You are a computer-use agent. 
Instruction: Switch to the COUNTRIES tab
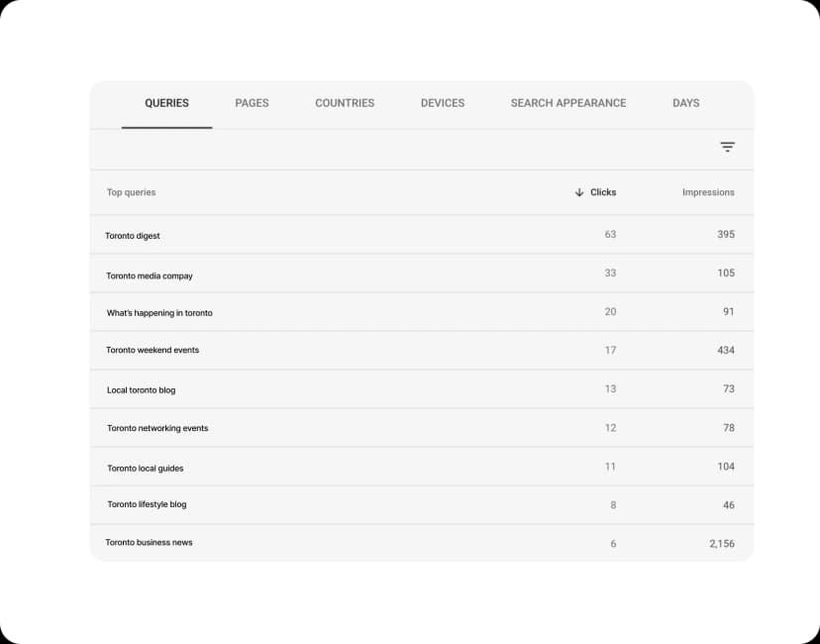344,103
